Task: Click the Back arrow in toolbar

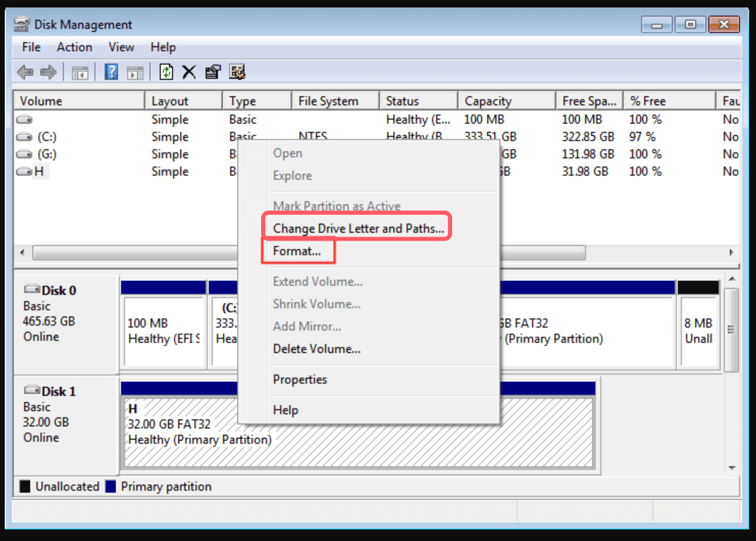Action: (25, 72)
